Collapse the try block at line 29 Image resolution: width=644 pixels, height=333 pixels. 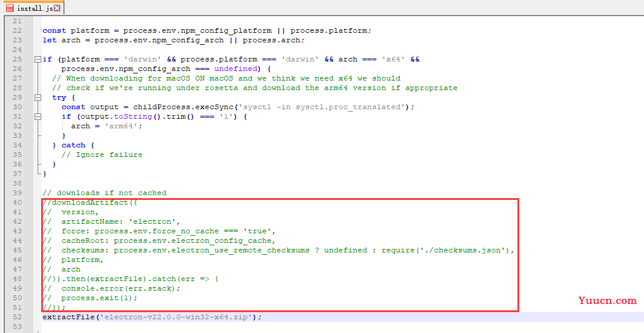click(x=38, y=97)
